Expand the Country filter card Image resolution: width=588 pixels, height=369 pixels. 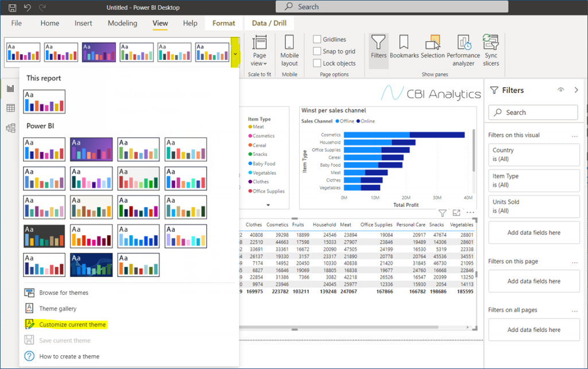click(533, 154)
